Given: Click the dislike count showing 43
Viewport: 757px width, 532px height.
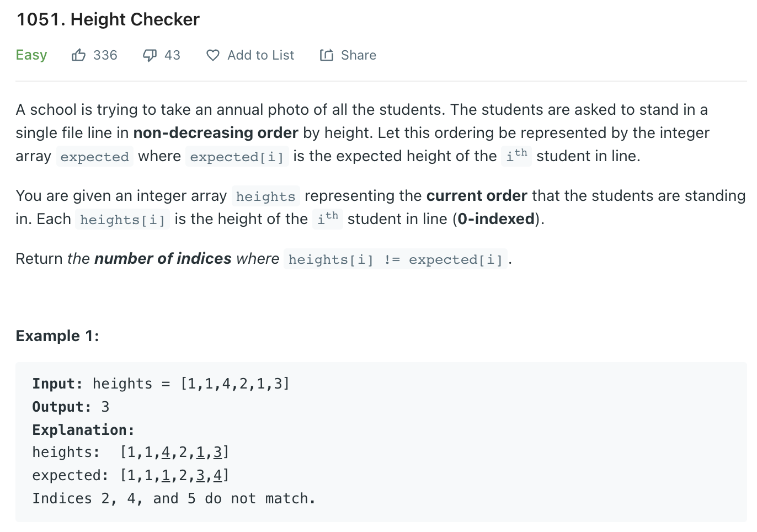Looking at the screenshot, I should 173,55.
